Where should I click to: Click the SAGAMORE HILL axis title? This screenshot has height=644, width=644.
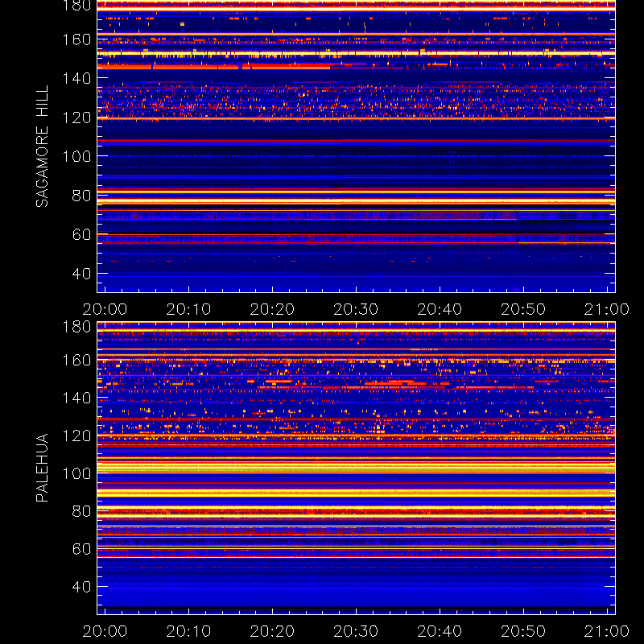(43, 147)
